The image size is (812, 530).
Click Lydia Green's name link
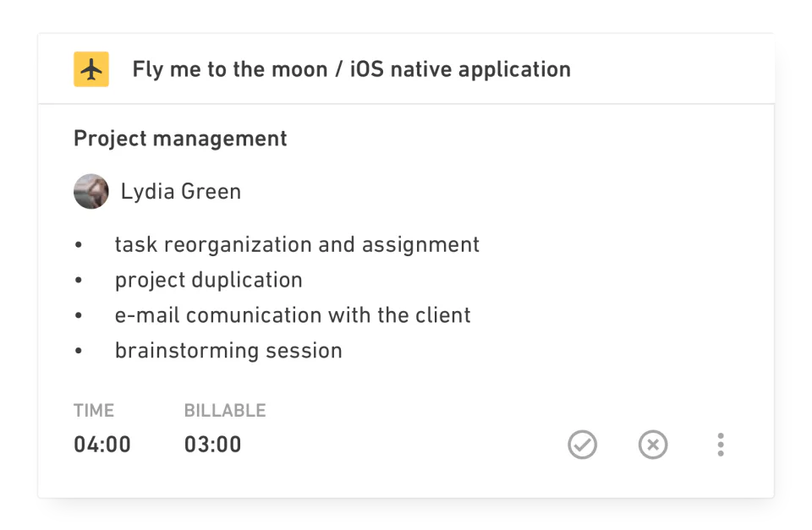(182, 191)
